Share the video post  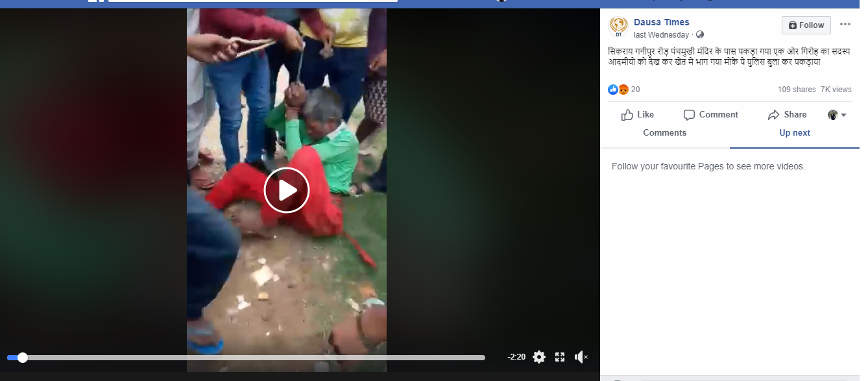[x=787, y=115]
